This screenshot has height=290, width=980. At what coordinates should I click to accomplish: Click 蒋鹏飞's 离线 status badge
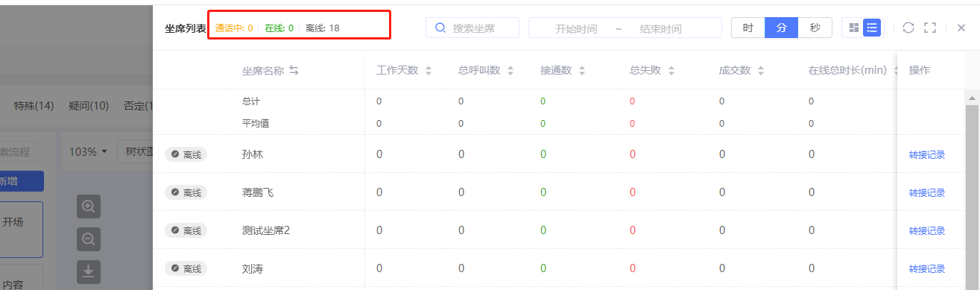186,192
